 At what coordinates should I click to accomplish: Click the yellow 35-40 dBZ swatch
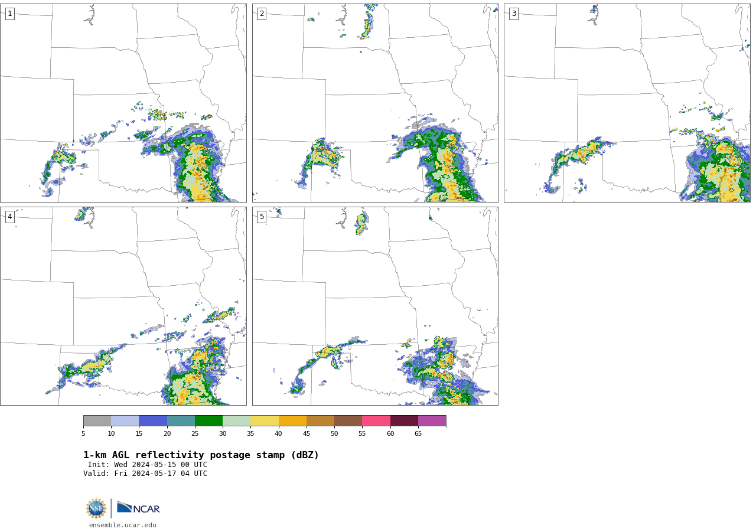click(x=265, y=421)
